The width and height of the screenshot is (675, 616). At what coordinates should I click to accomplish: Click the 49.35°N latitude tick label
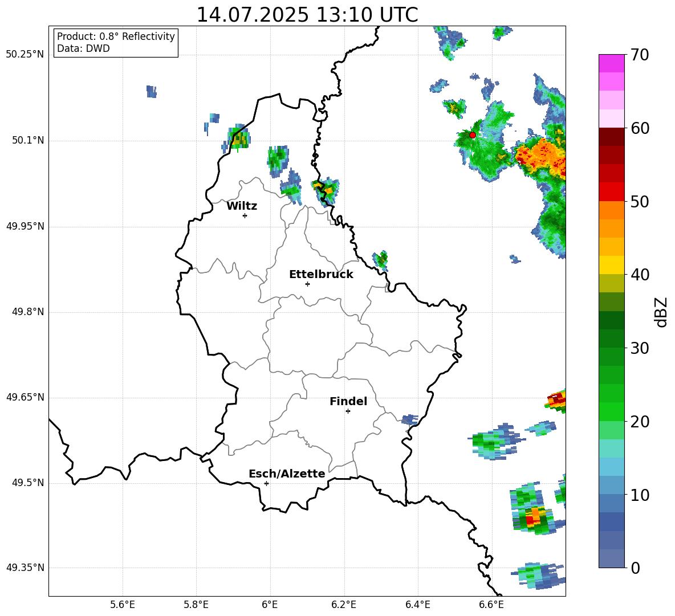(25, 568)
